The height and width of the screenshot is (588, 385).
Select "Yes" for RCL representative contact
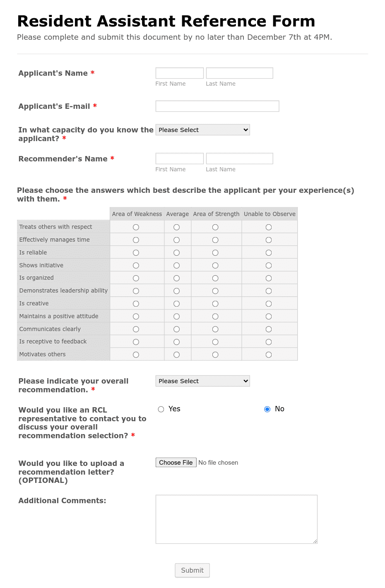click(161, 409)
